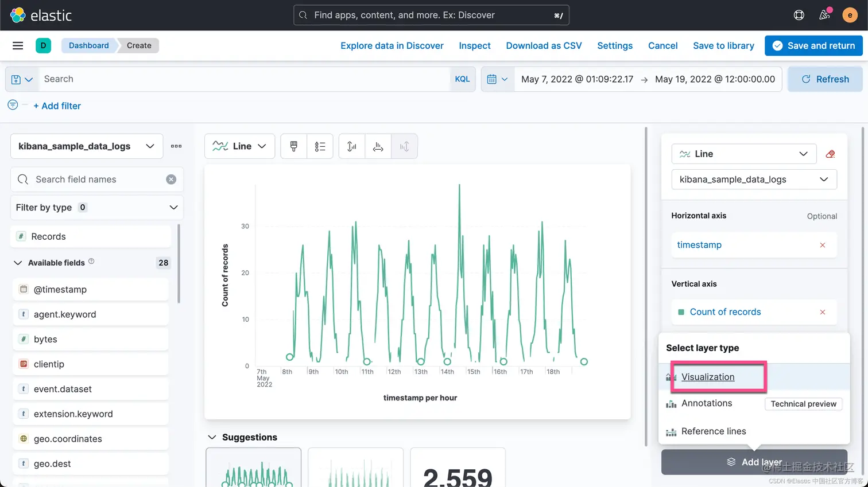Open the newsfeed notifications icon
868x487 pixels.
click(x=824, y=15)
